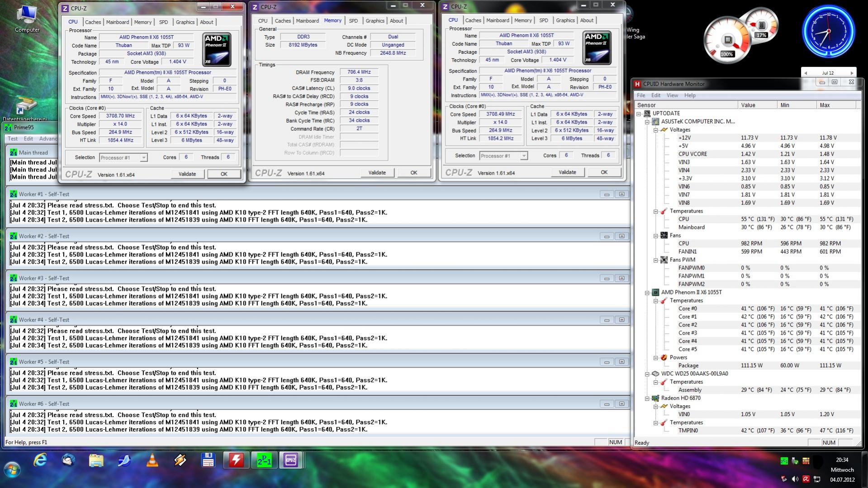This screenshot has height=488, width=868.
Task: Switch to Prime95 via its taskbar button
Action: (x=264, y=460)
